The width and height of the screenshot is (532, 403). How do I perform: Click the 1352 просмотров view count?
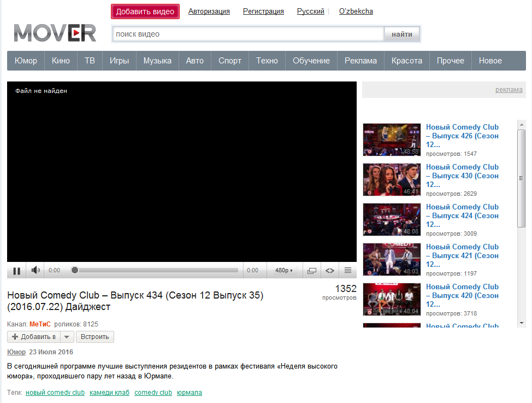(339, 293)
